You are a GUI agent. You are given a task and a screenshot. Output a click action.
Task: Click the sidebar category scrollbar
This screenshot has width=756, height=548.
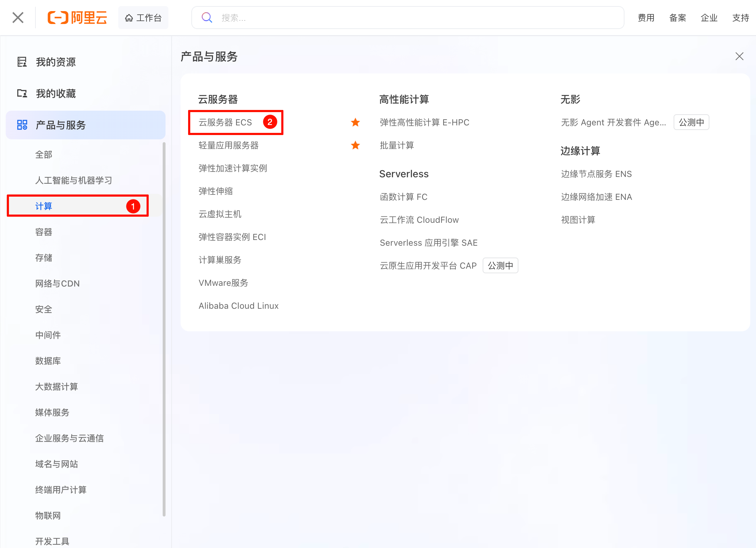click(164, 322)
